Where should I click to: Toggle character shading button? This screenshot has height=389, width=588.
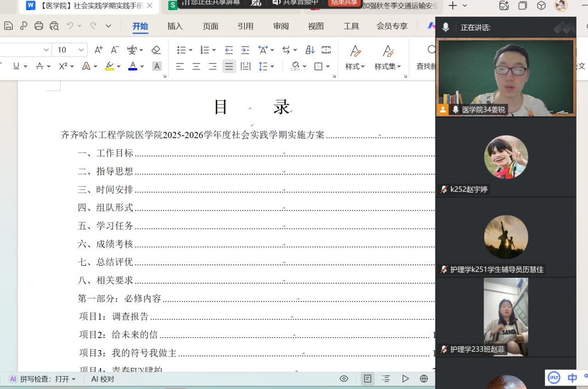coord(157,66)
